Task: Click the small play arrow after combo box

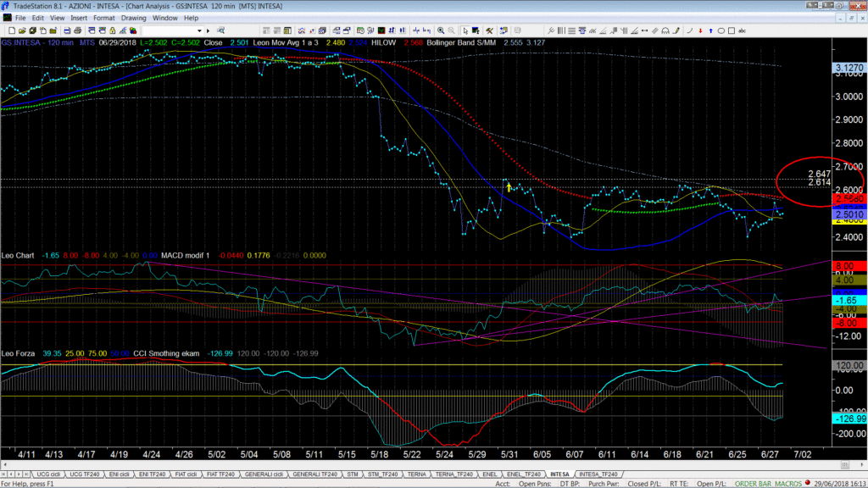Action: click(209, 30)
